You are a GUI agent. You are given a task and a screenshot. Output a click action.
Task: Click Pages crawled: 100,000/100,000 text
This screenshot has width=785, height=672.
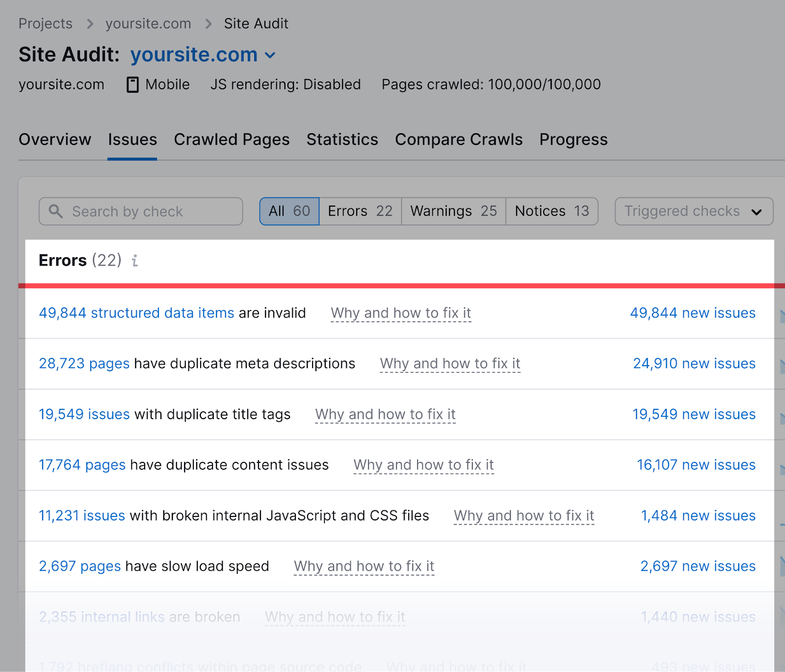(491, 84)
